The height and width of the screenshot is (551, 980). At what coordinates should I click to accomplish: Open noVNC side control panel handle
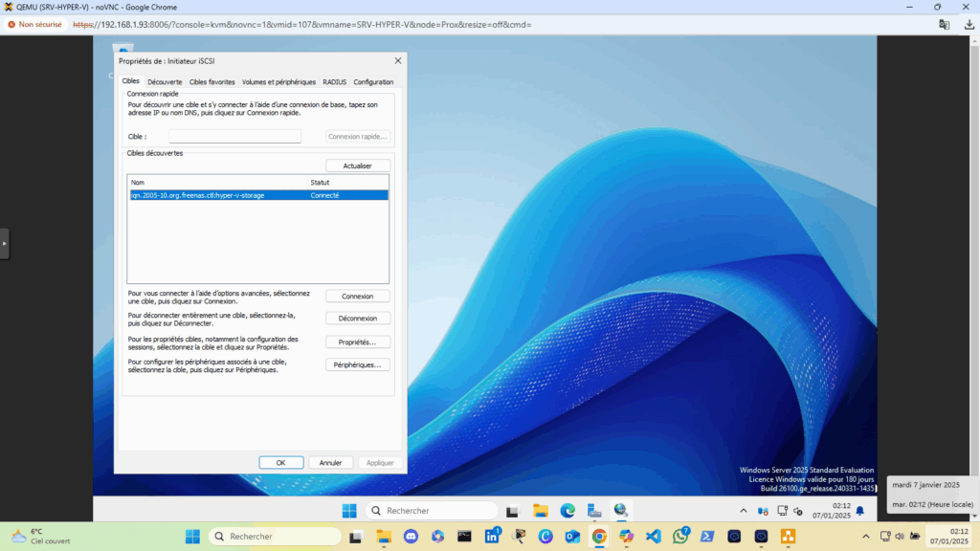pyautogui.click(x=5, y=244)
